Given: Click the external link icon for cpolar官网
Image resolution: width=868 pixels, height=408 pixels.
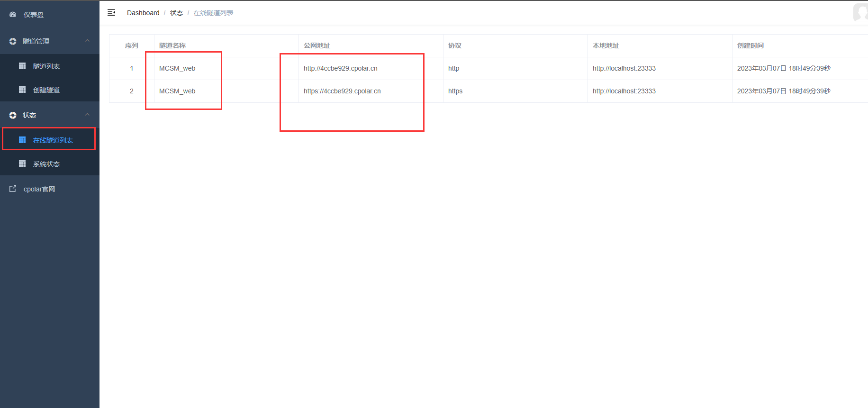Looking at the screenshot, I should (x=13, y=189).
